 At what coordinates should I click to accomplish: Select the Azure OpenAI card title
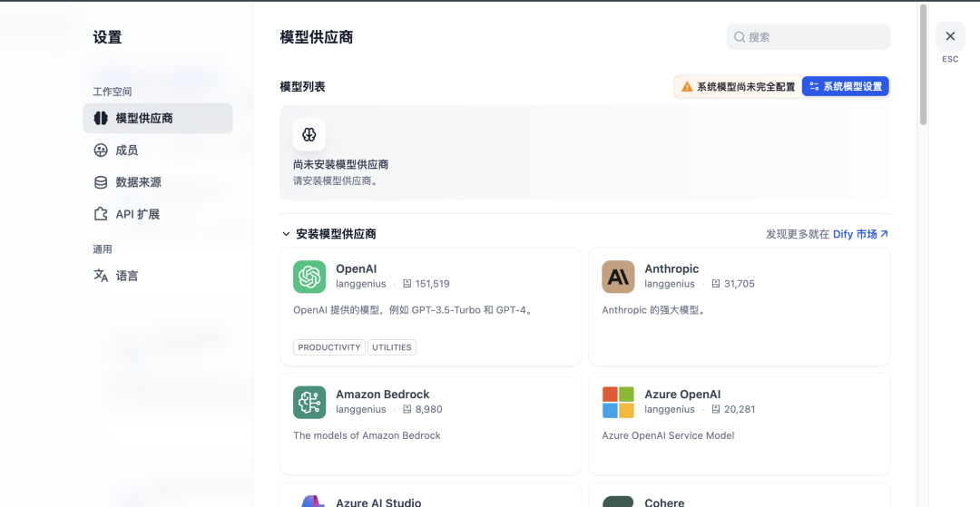682,394
